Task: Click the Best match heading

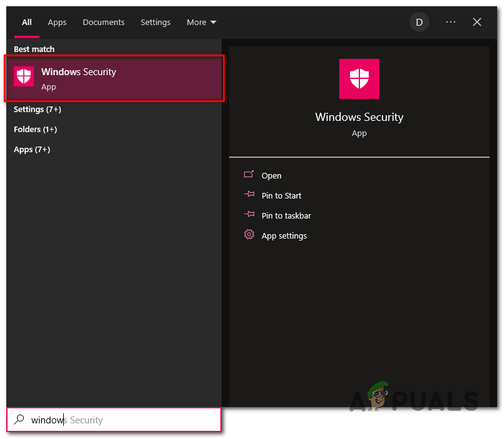Action: [x=34, y=49]
